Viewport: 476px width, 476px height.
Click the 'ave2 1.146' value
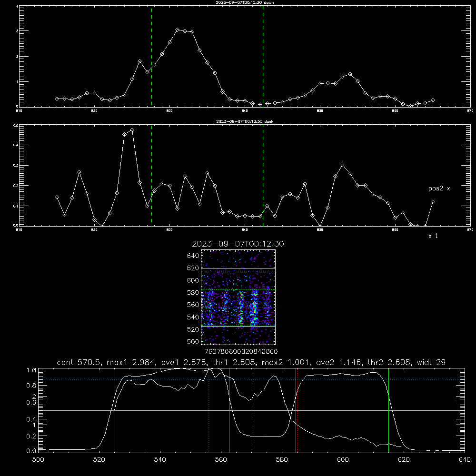click(341, 362)
